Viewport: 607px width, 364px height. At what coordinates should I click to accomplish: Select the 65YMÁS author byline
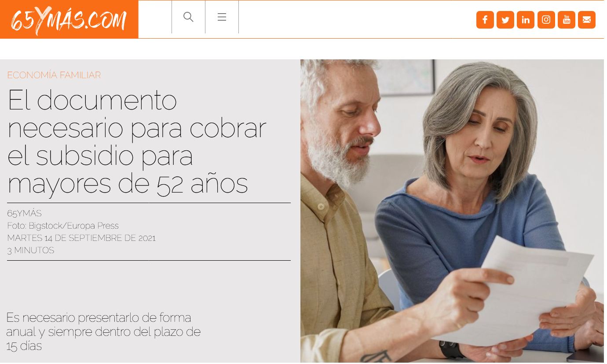coord(24,214)
